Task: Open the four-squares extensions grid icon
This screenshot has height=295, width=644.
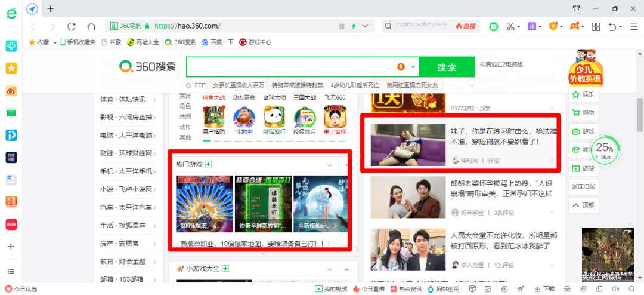Action: pyautogui.click(x=596, y=27)
